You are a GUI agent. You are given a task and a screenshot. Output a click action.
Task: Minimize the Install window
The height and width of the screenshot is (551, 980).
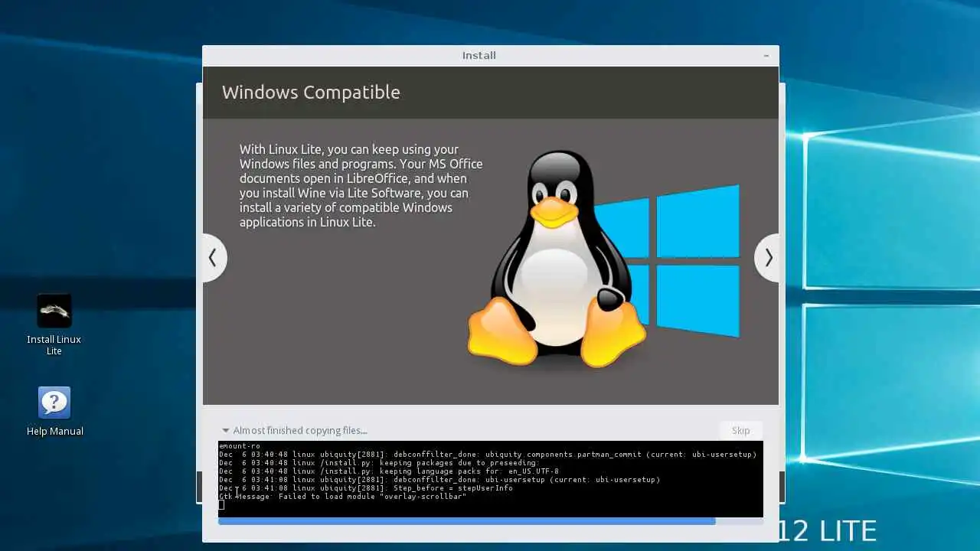(x=766, y=56)
